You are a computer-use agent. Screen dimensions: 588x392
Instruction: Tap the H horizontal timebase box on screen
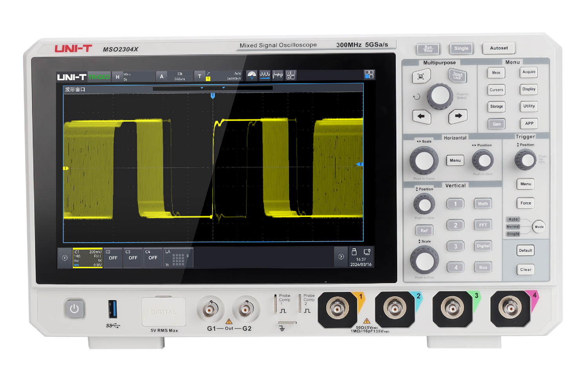click(x=133, y=76)
